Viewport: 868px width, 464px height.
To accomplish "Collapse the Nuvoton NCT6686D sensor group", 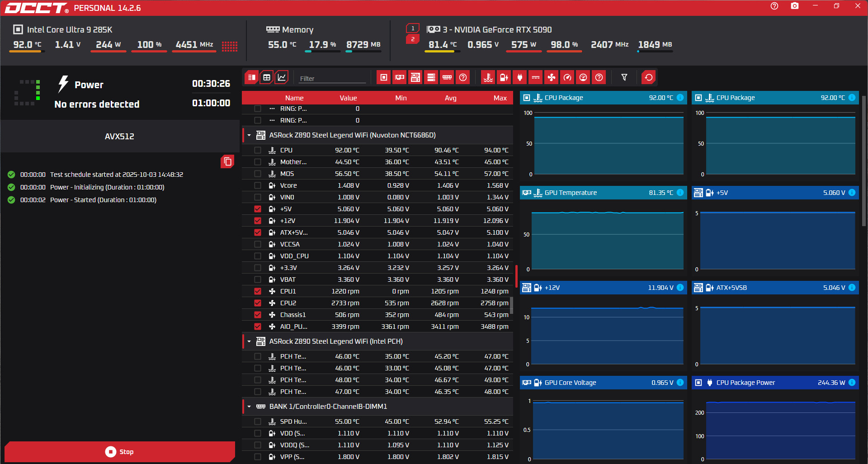I will click(x=249, y=135).
